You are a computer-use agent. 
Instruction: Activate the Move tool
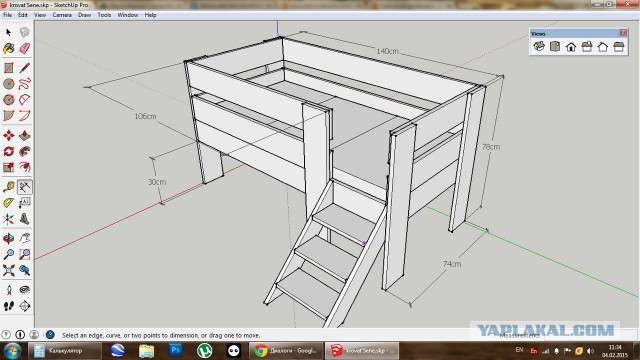[x=9, y=135]
